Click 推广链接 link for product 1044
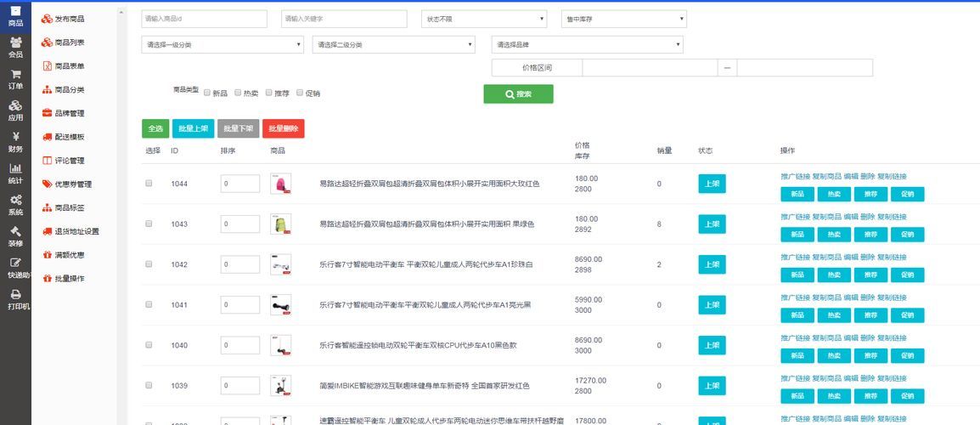The image size is (980, 425). [795, 177]
